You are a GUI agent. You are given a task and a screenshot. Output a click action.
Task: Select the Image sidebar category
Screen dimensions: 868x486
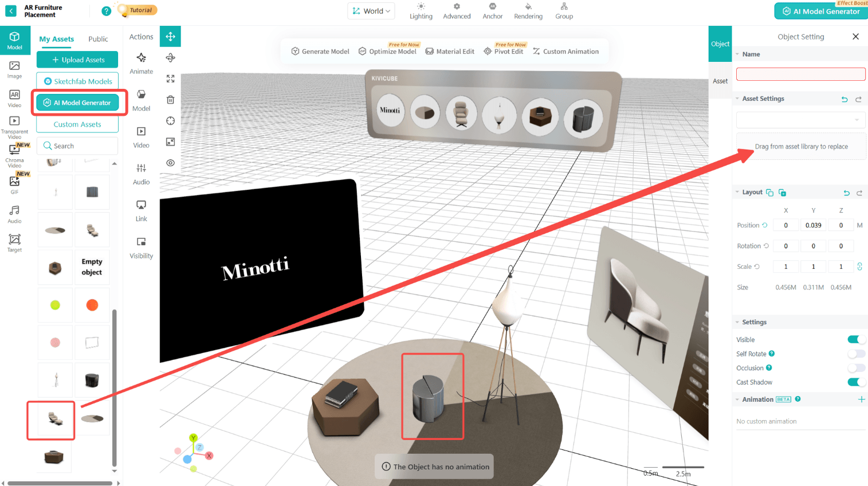(x=14, y=70)
